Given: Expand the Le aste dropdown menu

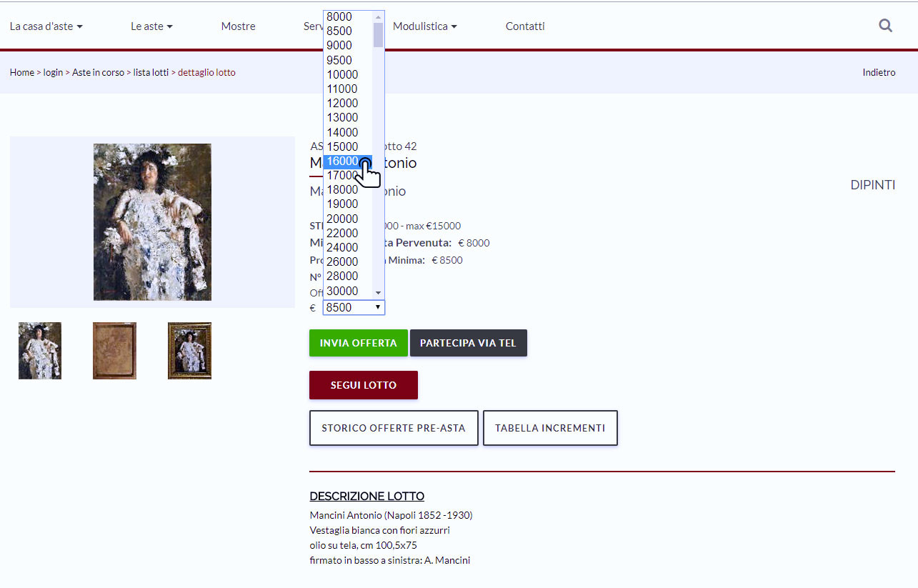Looking at the screenshot, I should [151, 26].
